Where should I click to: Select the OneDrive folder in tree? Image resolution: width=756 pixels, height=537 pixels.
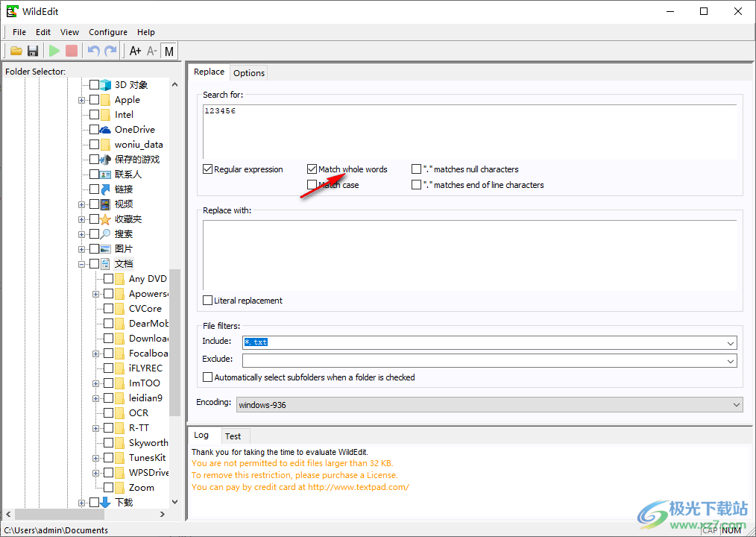tap(134, 130)
